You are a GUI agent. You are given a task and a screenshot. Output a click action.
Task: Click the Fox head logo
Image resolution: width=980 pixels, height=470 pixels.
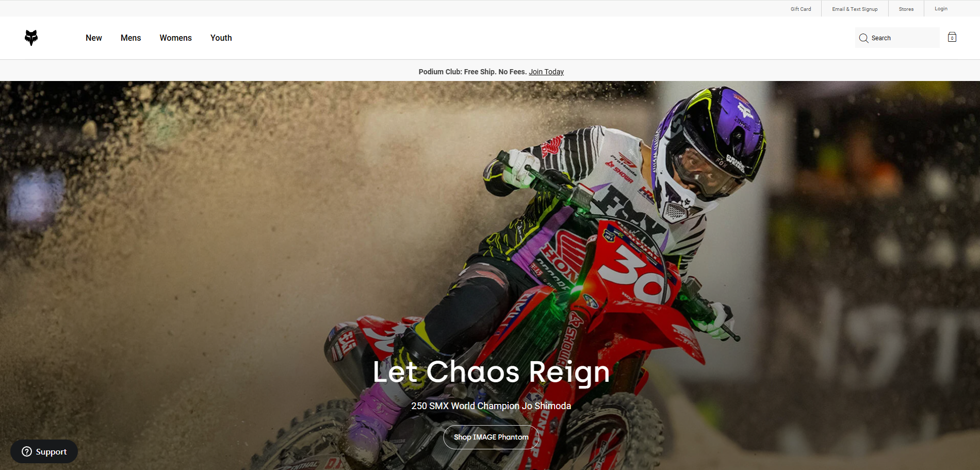(31, 38)
